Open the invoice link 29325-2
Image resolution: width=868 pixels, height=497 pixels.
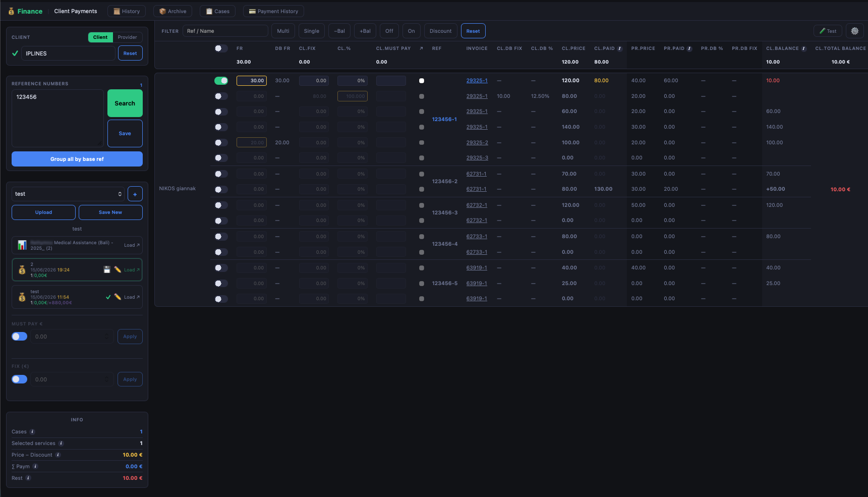point(477,143)
